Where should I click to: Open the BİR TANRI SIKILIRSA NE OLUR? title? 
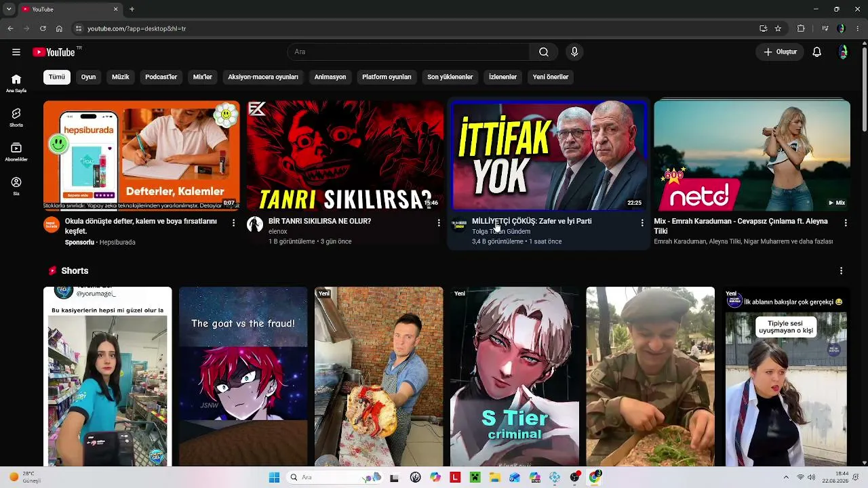[319, 221]
